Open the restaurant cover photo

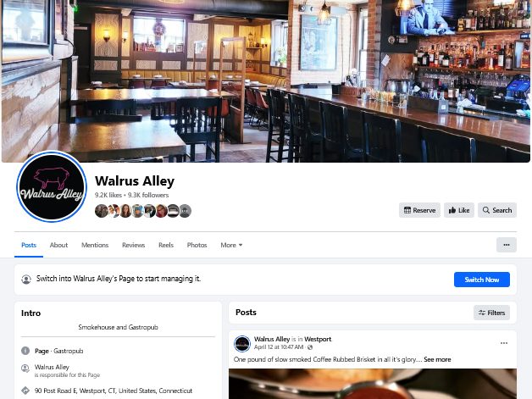pos(266,81)
